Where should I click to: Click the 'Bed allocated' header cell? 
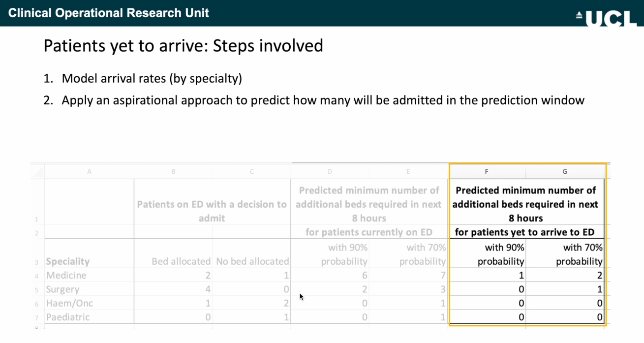click(x=181, y=261)
